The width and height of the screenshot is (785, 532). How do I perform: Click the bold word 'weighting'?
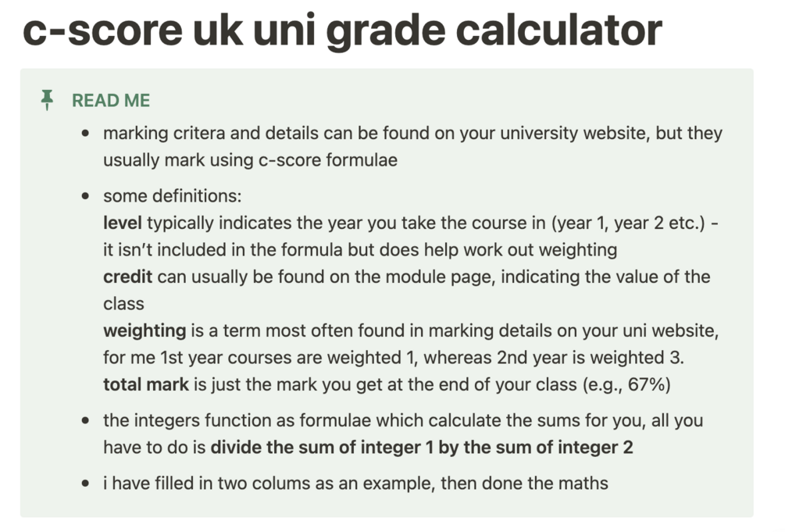pos(145,330)
